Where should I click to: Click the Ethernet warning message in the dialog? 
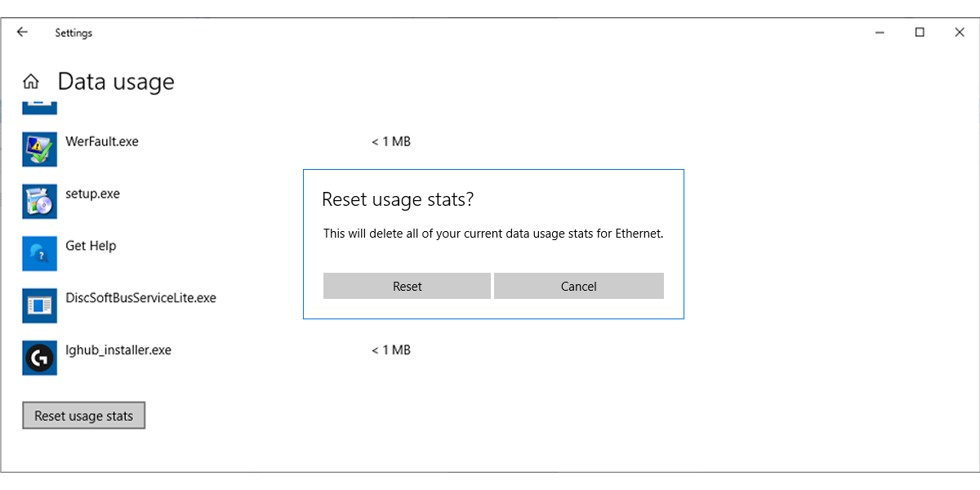point(493,234)
